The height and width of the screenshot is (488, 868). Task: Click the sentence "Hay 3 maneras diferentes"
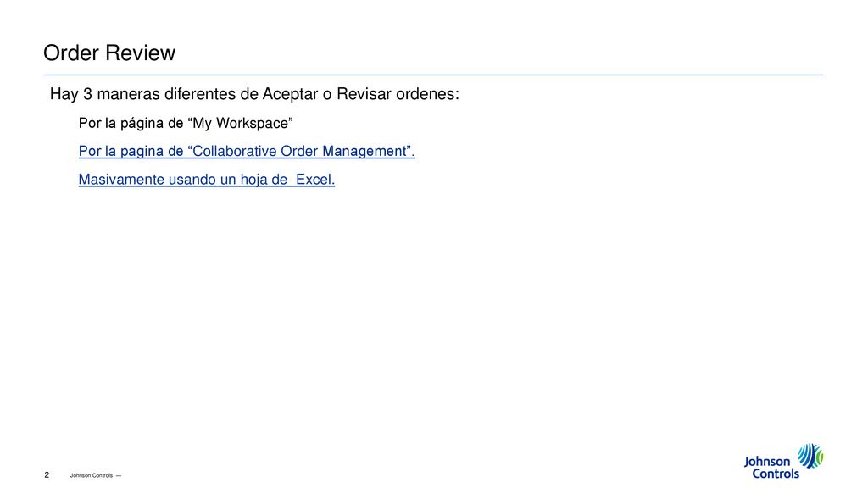point(254,94)
